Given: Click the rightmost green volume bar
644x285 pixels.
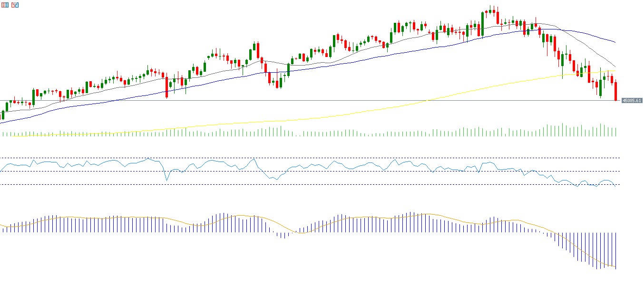Looking at the screenshot, I should (x=616, y=132).
